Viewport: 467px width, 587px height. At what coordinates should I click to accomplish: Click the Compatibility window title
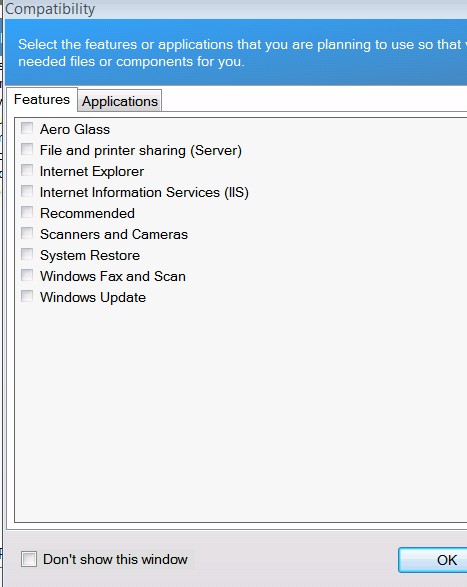click(50, 9)
